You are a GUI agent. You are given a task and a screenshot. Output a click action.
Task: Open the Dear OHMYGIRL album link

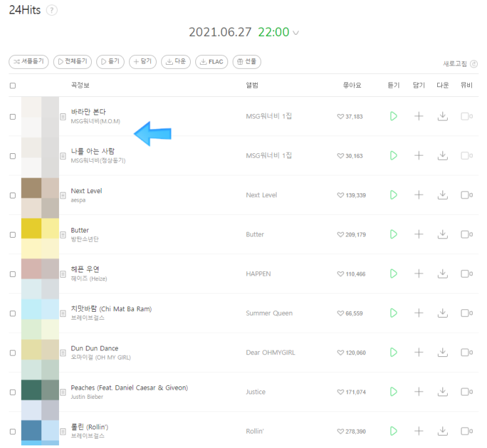[271, 352]
